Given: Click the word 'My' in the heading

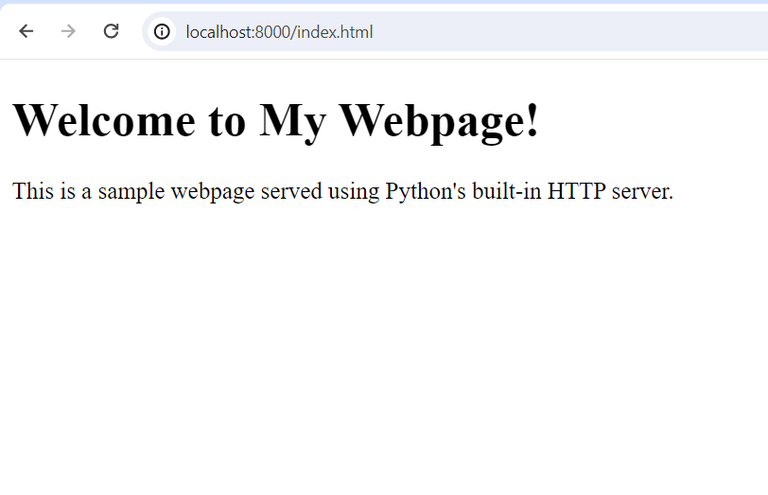Looking at the screenshot, I should pyautogui.click(x=293, y=121).
